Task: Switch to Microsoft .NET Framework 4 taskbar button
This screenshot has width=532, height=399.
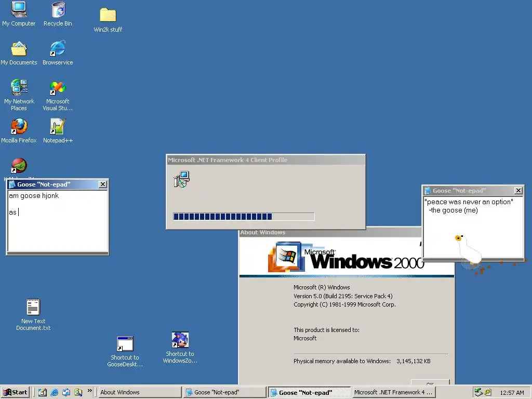Action: (x=394, y=392)
